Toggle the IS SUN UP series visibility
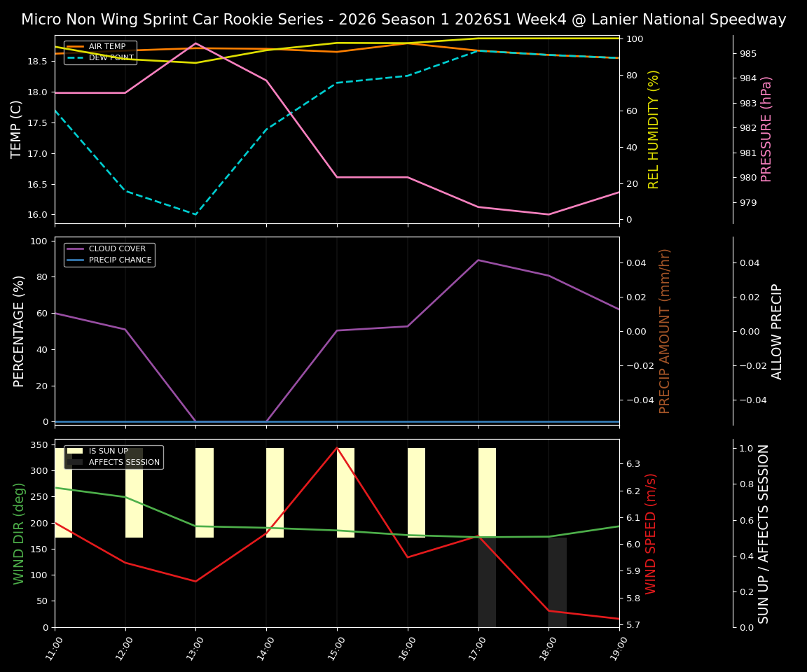The image size is (807, 672). click(74, 451)
